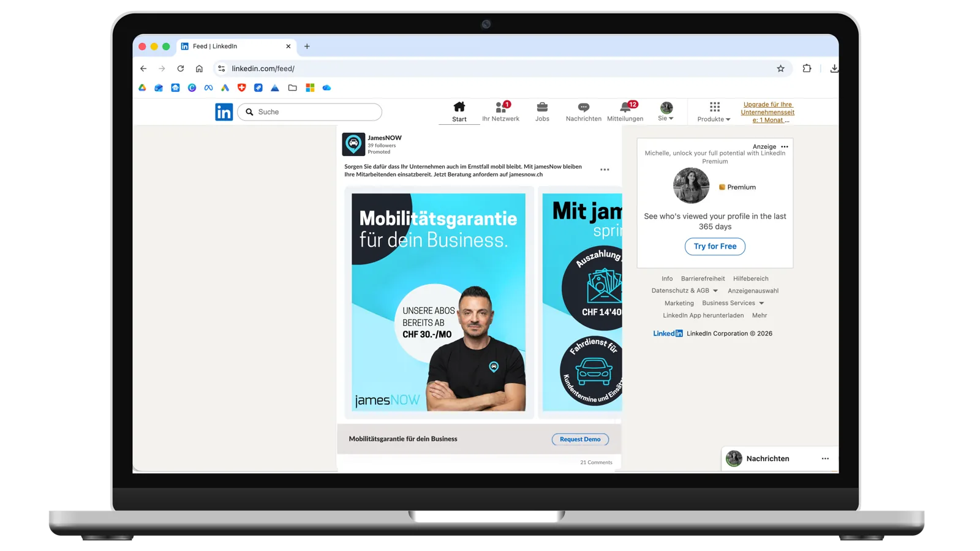980x551 pixels.
Task: Go back with browser back arrow
Action: [143, 69]
